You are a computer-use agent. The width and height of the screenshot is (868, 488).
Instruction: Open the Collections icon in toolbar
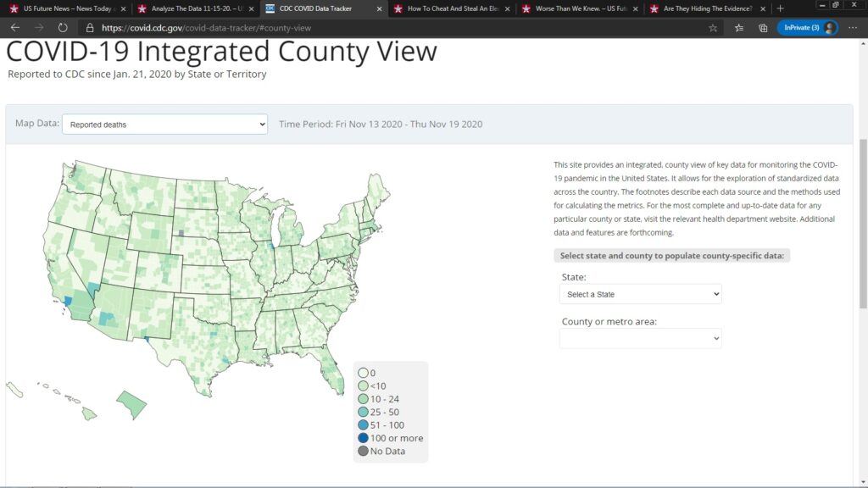(x=763, y=27)
